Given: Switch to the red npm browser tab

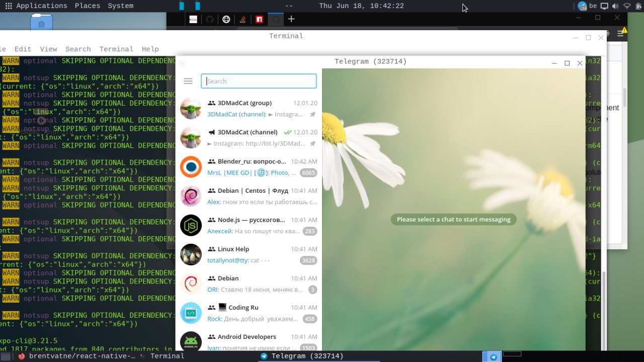Looking at the screenshot, I should [x=259, y=19].
